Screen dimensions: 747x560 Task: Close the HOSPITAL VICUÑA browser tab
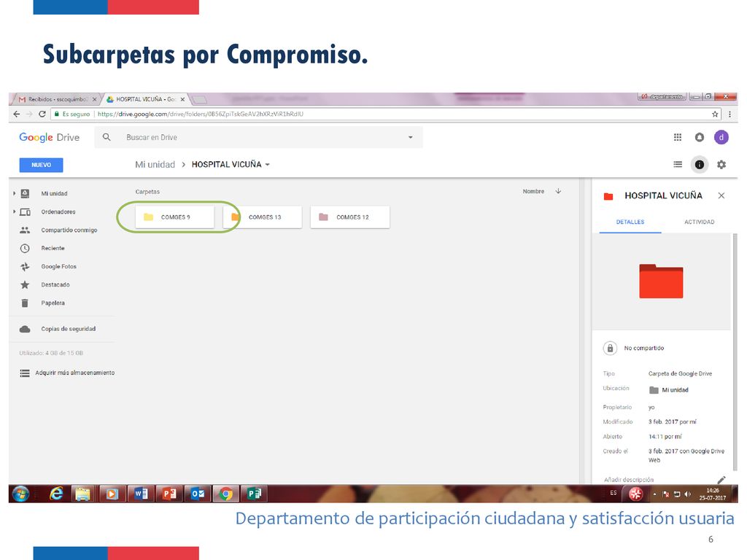pos(182,99)
